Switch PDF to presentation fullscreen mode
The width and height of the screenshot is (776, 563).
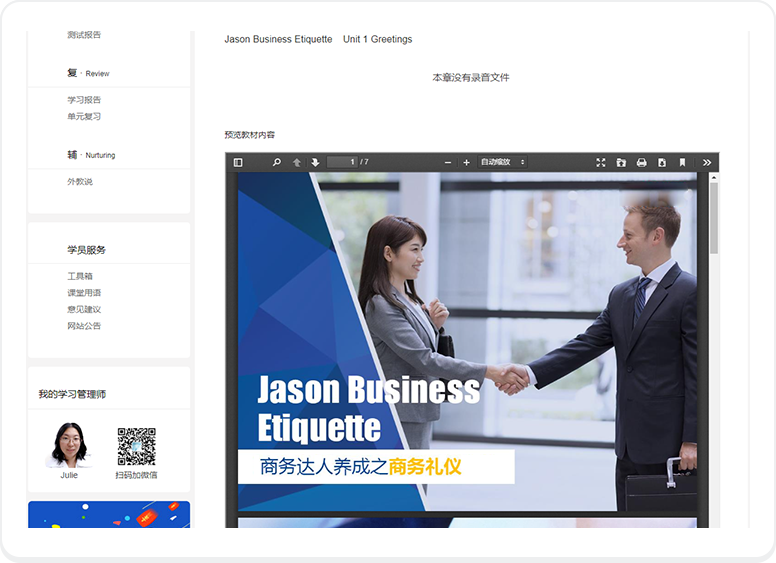coord(601,162)
